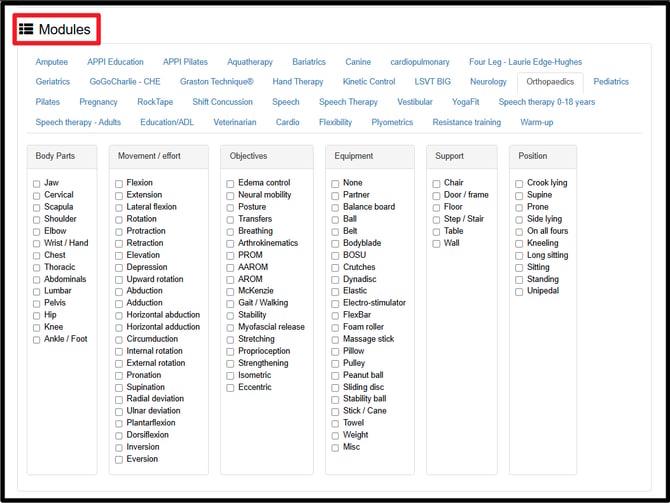This screenshot has height=503, width=670.
Task: Open the cardiopulmonary tab
Action: [420, 62]
